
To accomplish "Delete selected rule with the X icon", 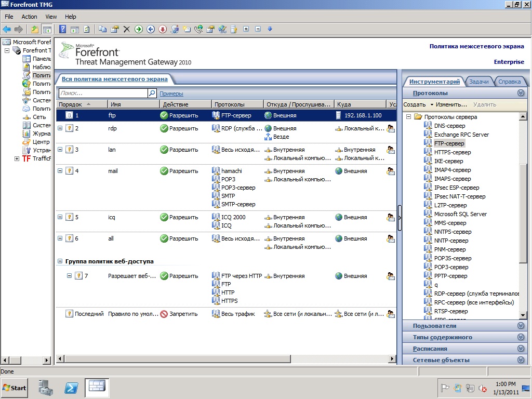I will click(x=127, y=30).
